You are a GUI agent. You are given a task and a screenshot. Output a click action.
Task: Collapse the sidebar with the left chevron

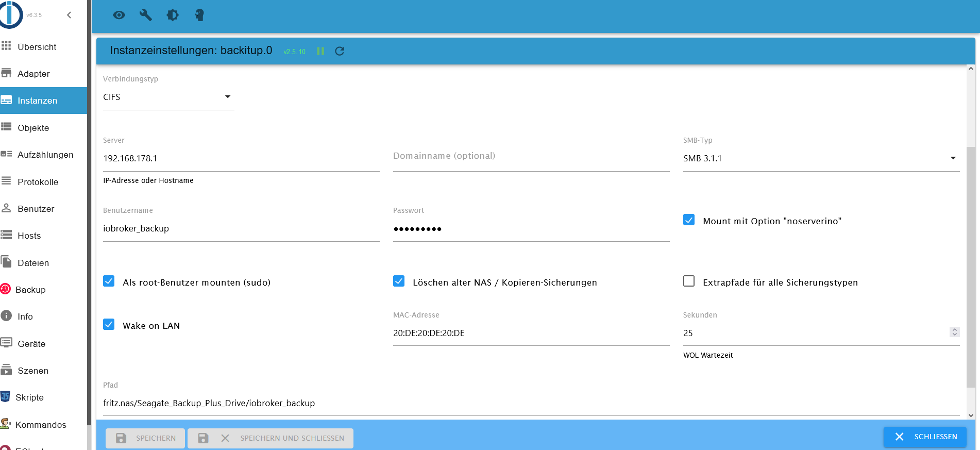click(69, 15)
